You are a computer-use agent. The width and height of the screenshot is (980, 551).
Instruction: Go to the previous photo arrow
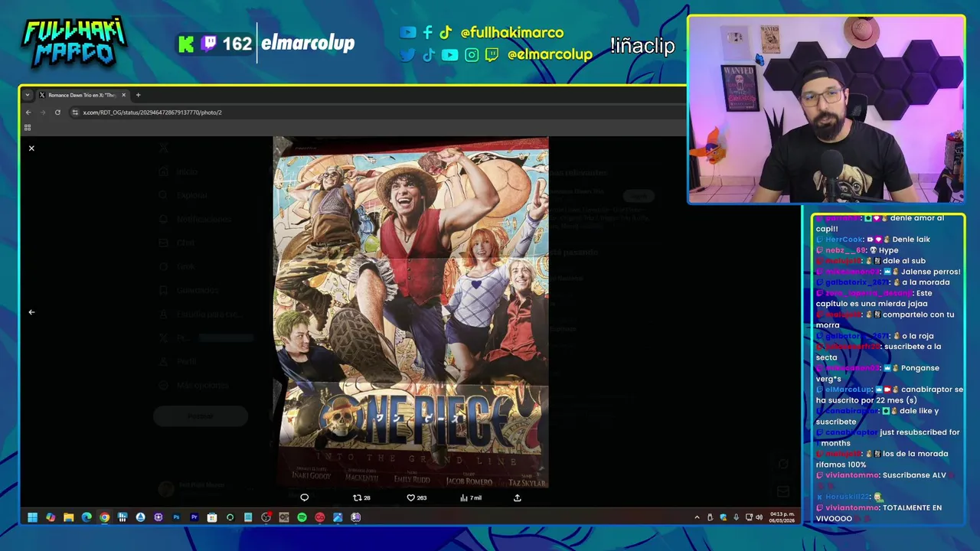click(x=31, y=312)
